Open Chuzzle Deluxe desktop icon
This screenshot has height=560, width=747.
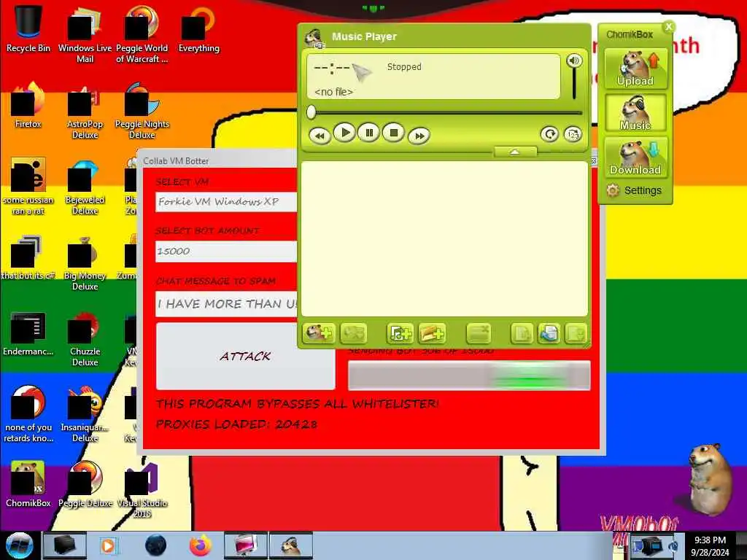pos(85,339)
